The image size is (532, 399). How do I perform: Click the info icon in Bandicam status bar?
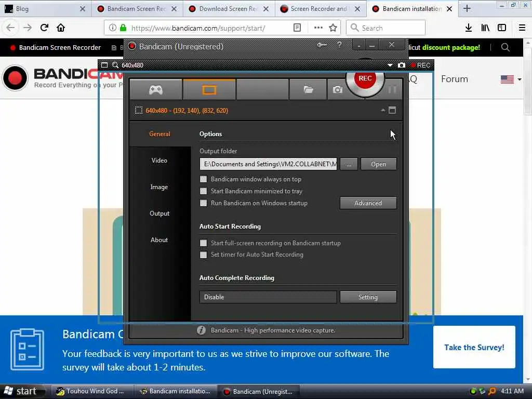pos(201,330)
